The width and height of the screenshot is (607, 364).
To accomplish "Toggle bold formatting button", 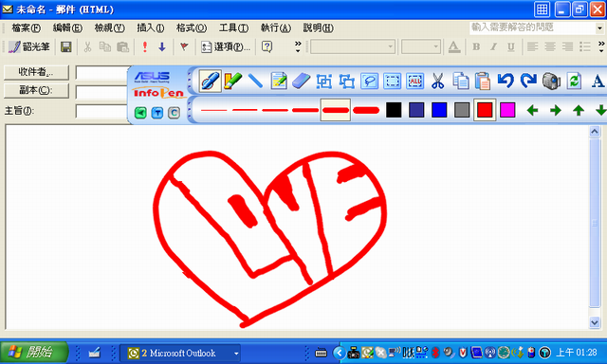I will click(476, 46).
